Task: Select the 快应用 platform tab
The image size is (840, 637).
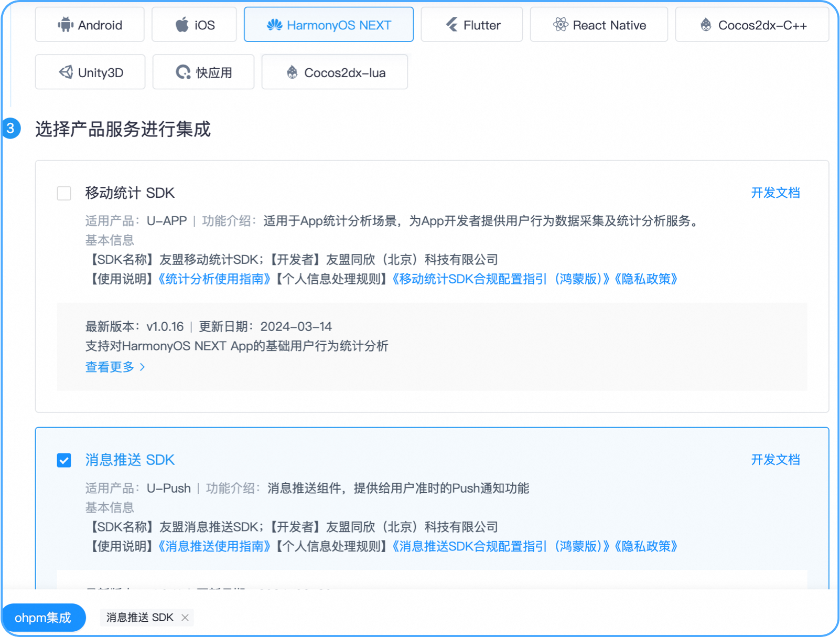Action: tap(203, 72)
